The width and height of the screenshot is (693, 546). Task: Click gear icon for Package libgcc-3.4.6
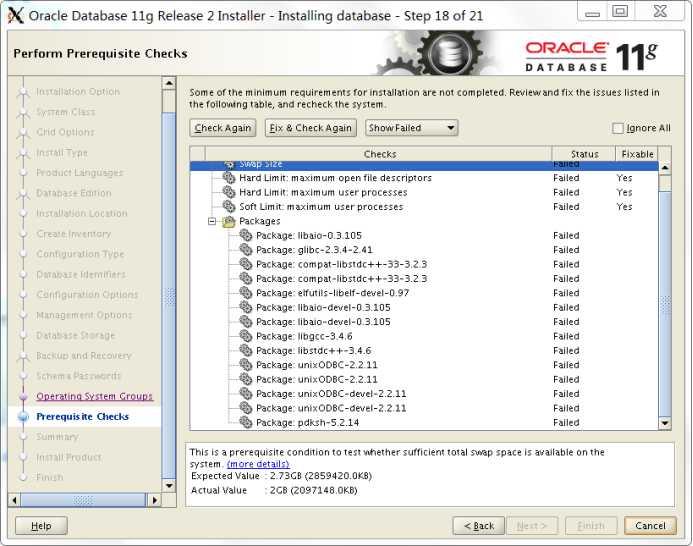[246, 336]
